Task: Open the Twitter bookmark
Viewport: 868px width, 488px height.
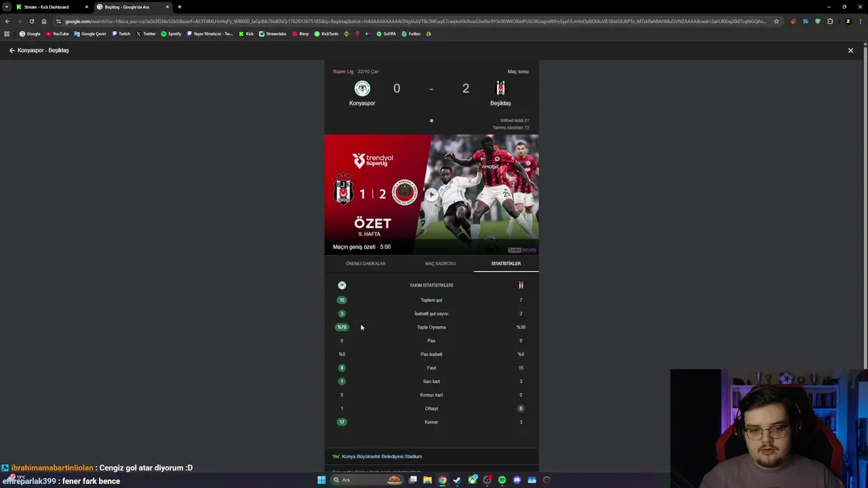Action: click(146, 34)
